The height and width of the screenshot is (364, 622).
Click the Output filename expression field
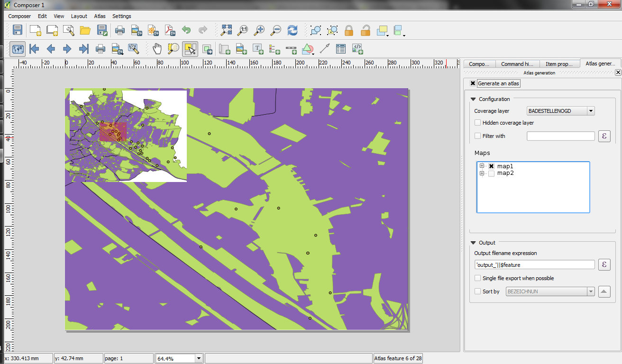coord(534,265)
